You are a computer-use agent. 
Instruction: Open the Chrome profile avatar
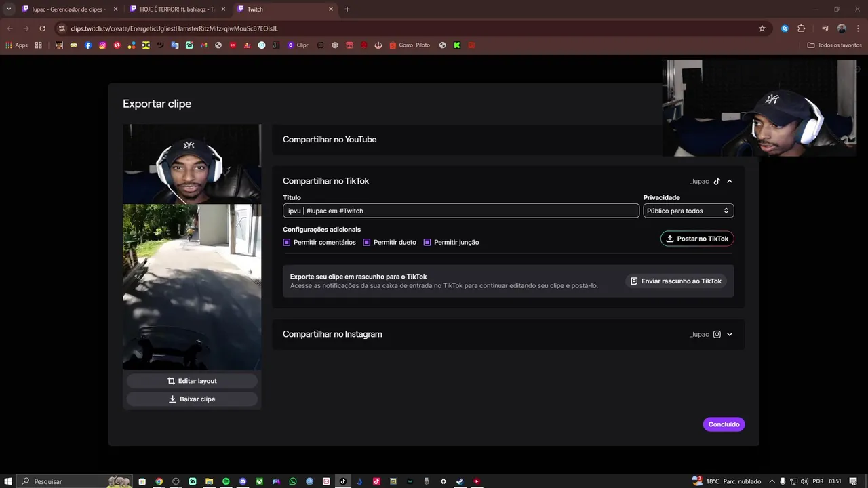(842, 28)
